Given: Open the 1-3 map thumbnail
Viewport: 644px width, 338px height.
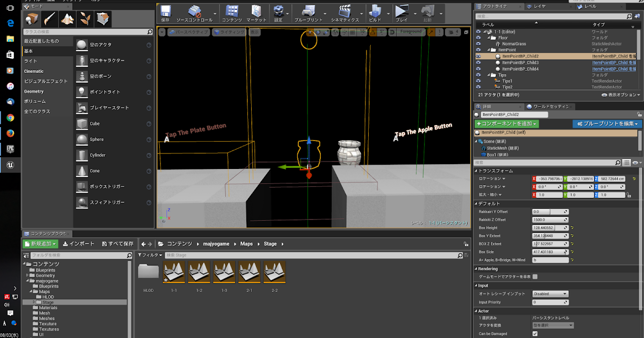Looking at the screenshot, I should pyautogui.click(x=224, y=273).
